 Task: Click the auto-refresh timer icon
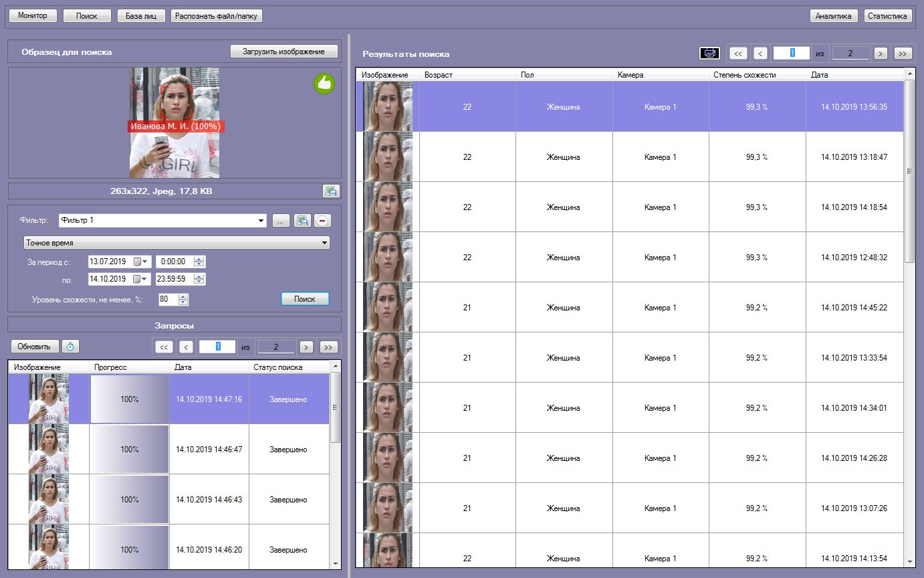70,347
